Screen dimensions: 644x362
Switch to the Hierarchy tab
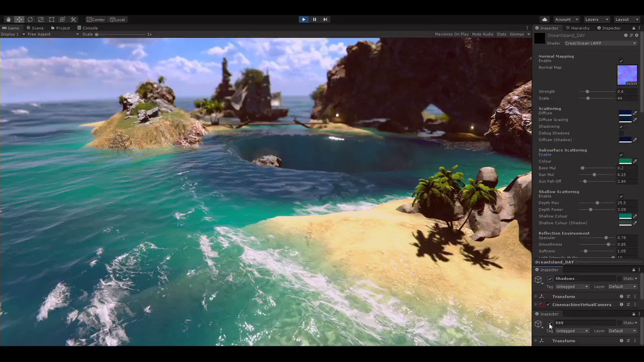coord(577,28)
